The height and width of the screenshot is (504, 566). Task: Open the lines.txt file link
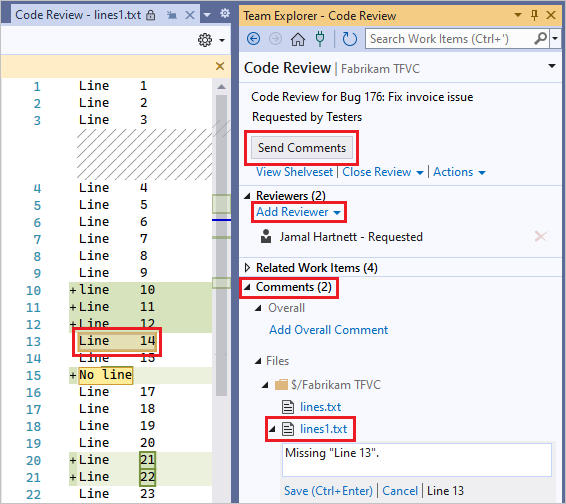pyautogui.click(x=320, y=407)
